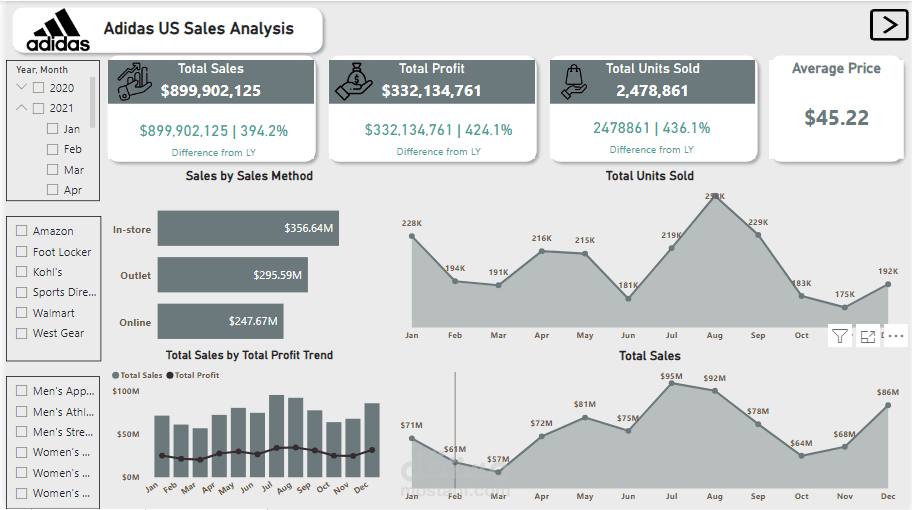The image size is (912, 510).
Task: Click the Jul bar in profit trend chart
Action: [x=276, y=436]
